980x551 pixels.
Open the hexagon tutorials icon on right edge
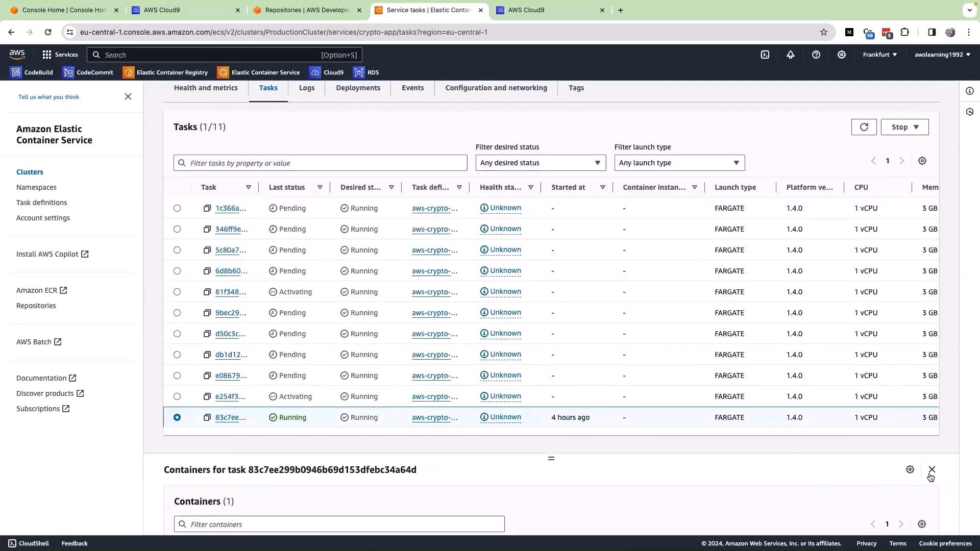(970, 112)
